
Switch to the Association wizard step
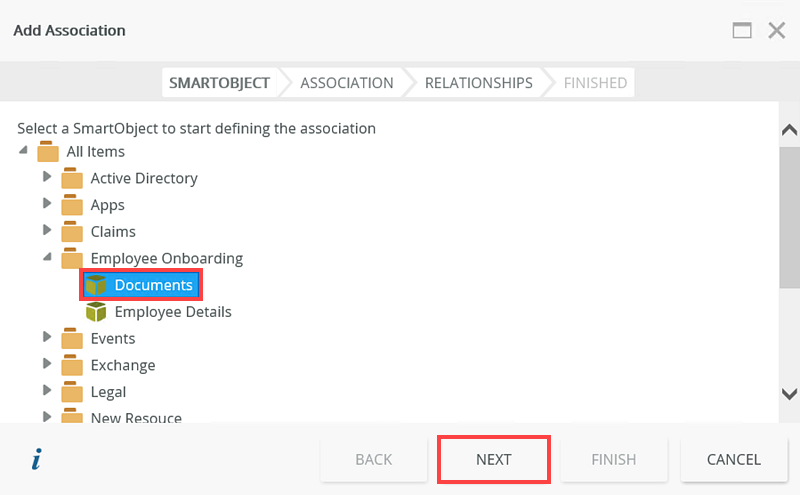coord(346,83)
